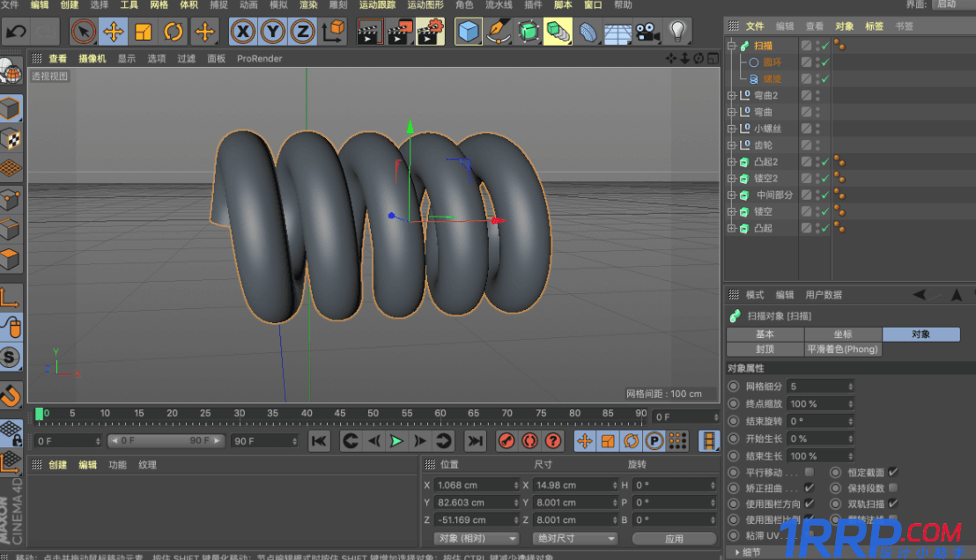Click the Render to Picture Viewer icon
This screenshot has width=976, height=560.
click(401, 32)
